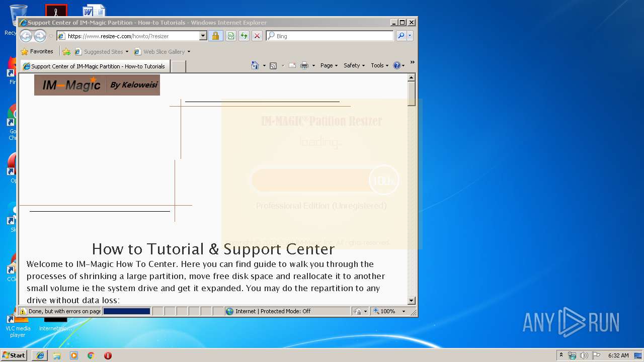Screen dimensions: 644x362
Task: Open the Favorites star button
Action: [37, 51]
